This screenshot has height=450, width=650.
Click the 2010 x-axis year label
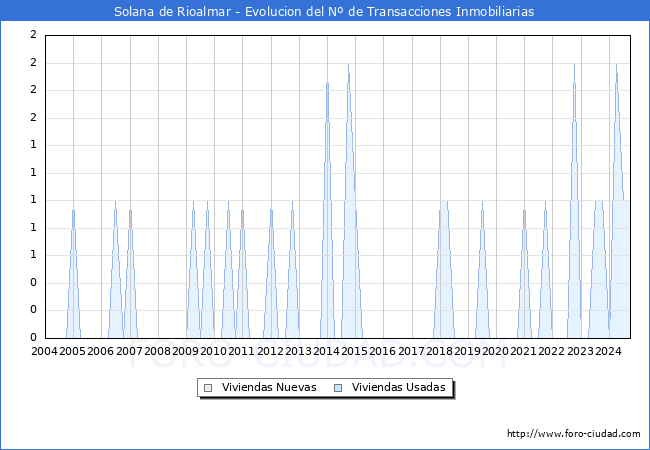(x=213, y=351)
